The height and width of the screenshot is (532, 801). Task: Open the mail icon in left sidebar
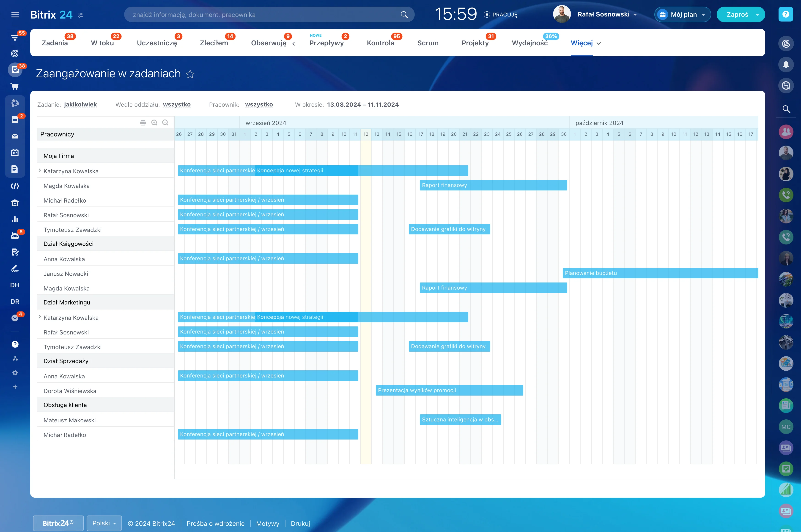pyautogui.click(x=15, y=136)
